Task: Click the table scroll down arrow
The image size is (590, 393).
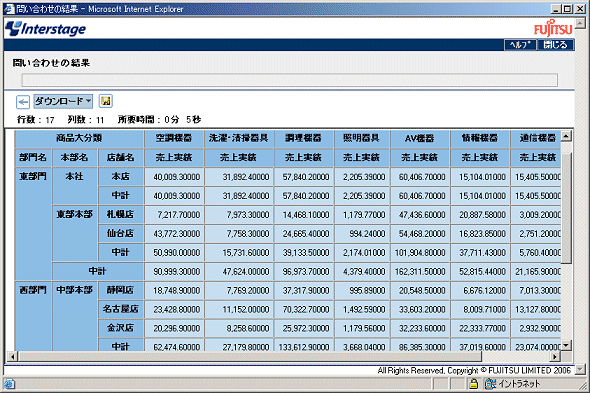Action: [x=566, y=344]
